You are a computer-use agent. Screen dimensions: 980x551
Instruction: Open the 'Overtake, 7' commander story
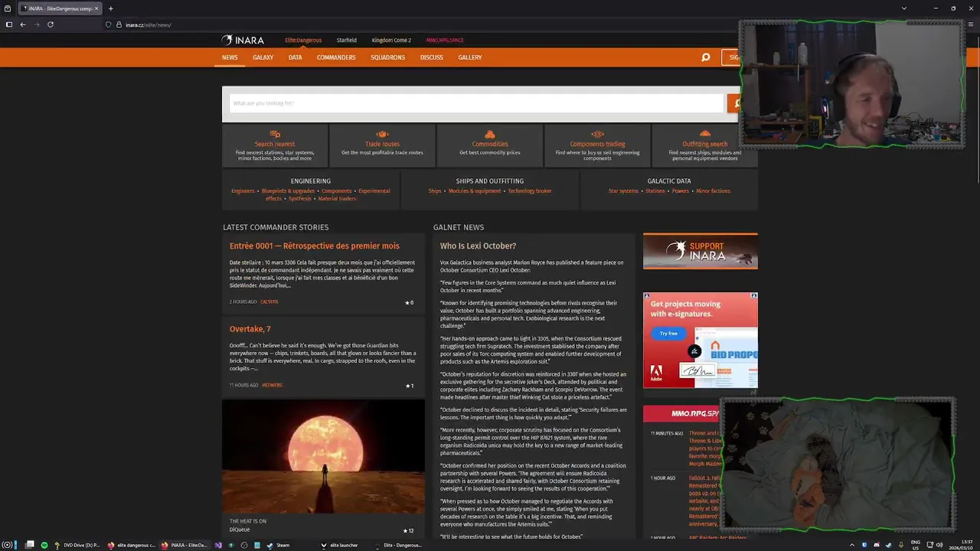click(x=250, y=329)
